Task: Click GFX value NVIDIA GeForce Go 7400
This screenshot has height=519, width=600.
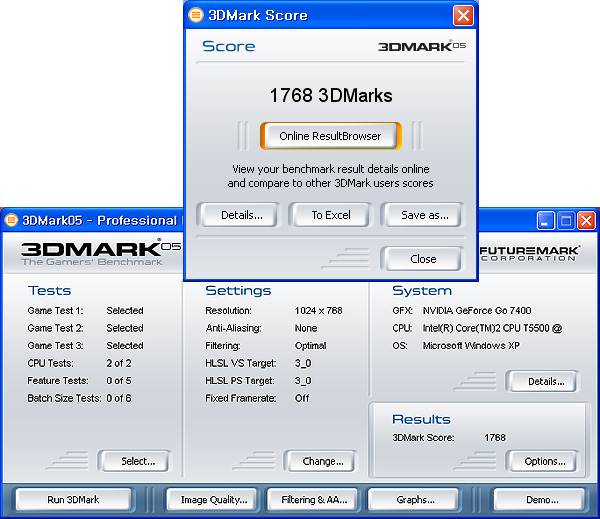Action: click(477, 310)
